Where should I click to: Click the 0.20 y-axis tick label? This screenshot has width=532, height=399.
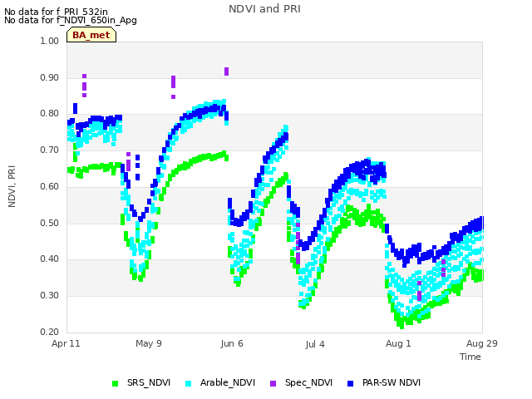(x=50, y=332)
